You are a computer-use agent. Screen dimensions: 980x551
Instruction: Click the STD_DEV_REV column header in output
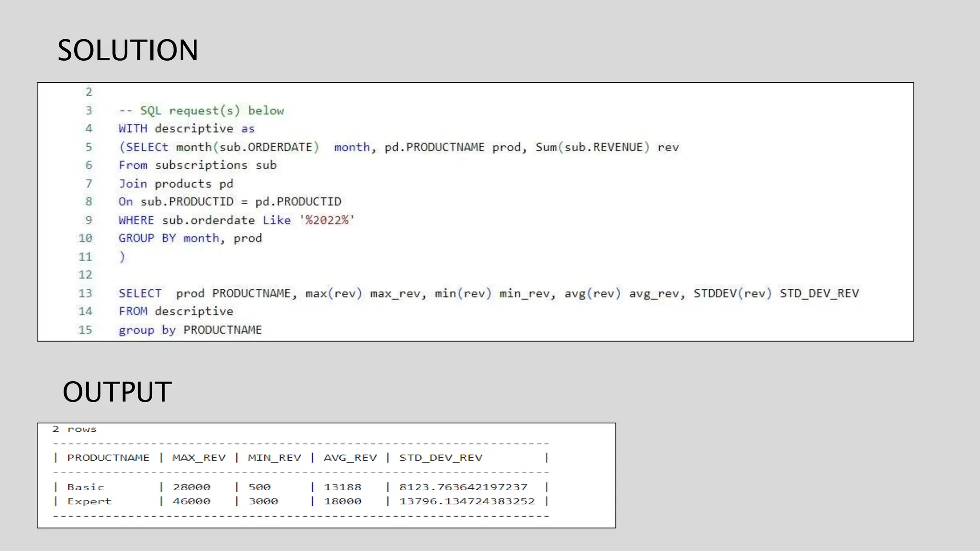pos(441,458)
